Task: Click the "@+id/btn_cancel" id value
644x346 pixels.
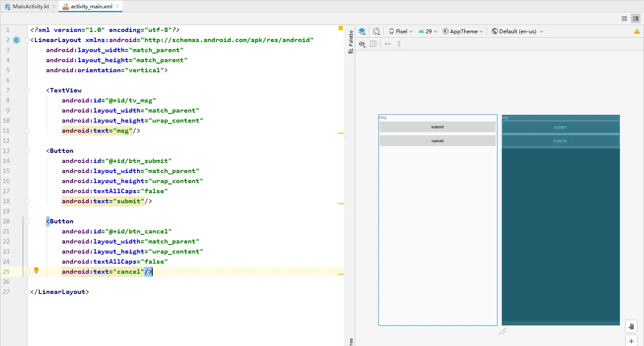Action: (138, 231)
